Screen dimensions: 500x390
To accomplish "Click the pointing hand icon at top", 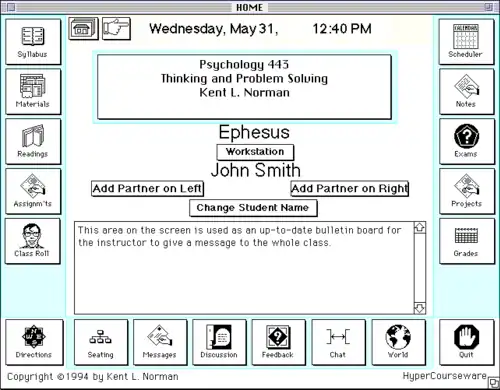I will [116, 29].
